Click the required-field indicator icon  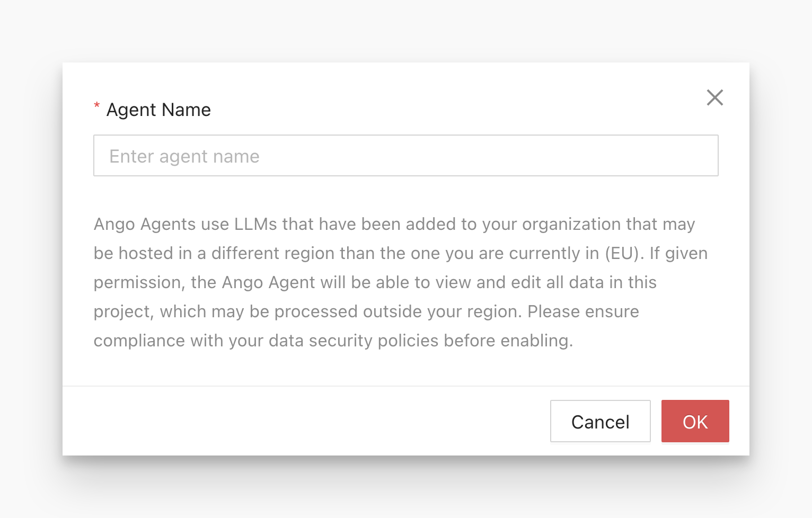(96, 106)
